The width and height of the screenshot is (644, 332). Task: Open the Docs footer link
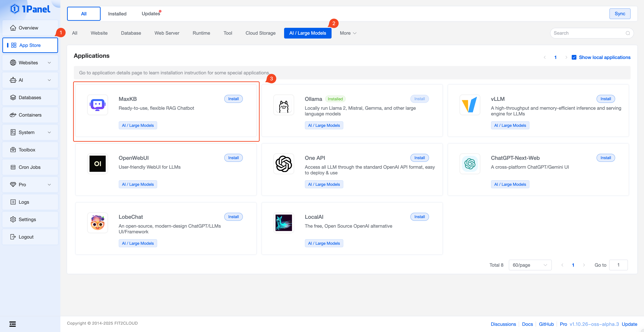[x=527, y=324]
